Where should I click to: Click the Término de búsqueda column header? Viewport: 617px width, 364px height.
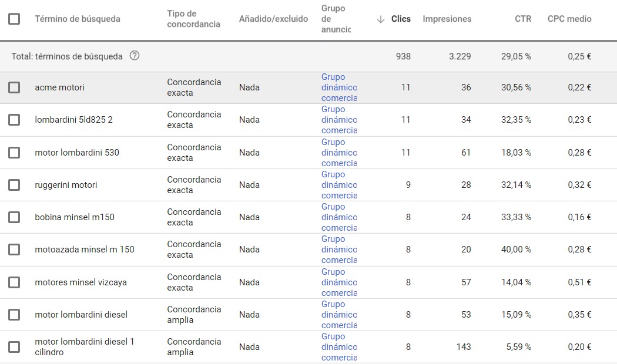pyautogui.click(x=77, y=19)
